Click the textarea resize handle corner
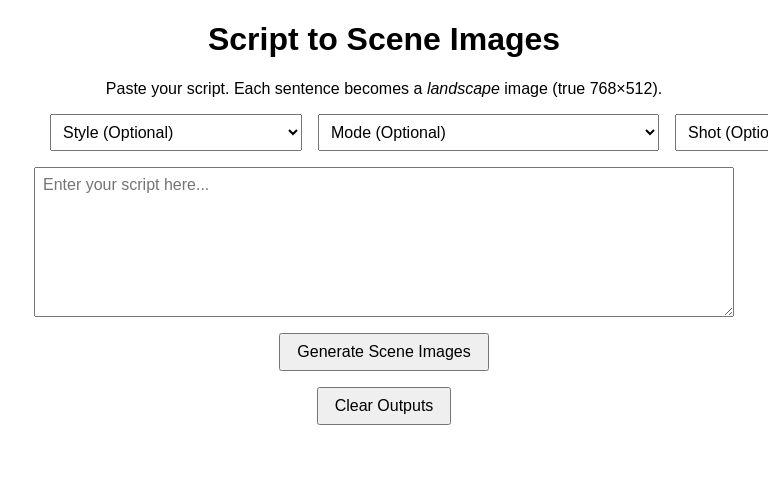This screenshot has height=480, width=768. click(728, 311)
